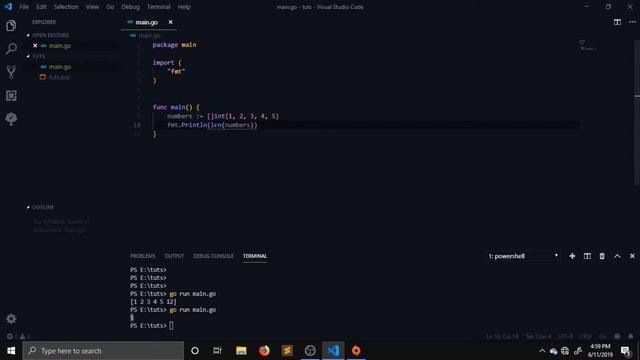The image size is (640, 360).
Task: Open the Terminal menu
Action: [x=159, y=7]
